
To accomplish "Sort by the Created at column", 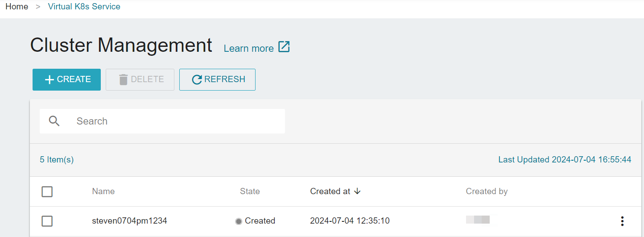I will click(330, 191).
